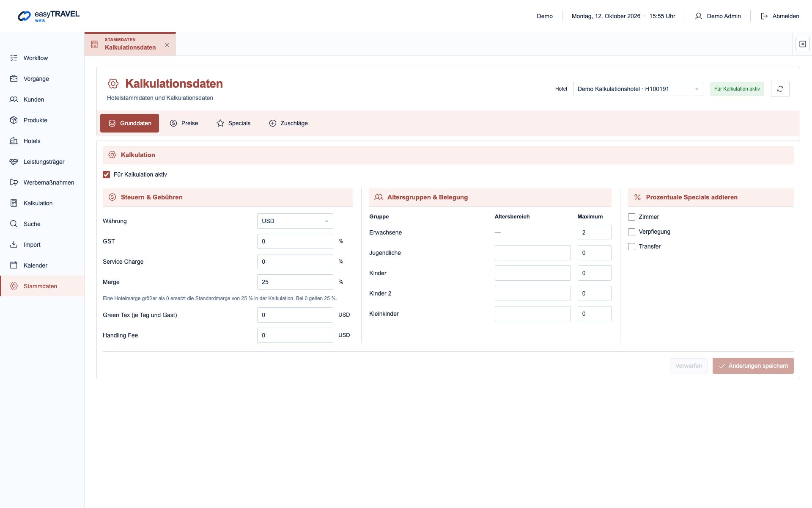812x508 pixels.
Task: Enable the Transfer specials checkbox
Action: tap(631, 246)
